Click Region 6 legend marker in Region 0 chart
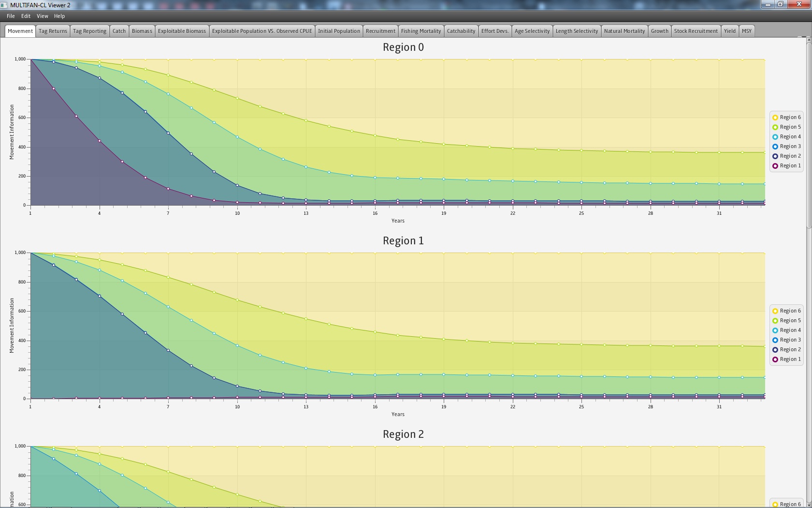This screenshot has height=508, width=812. coord(775,118)
